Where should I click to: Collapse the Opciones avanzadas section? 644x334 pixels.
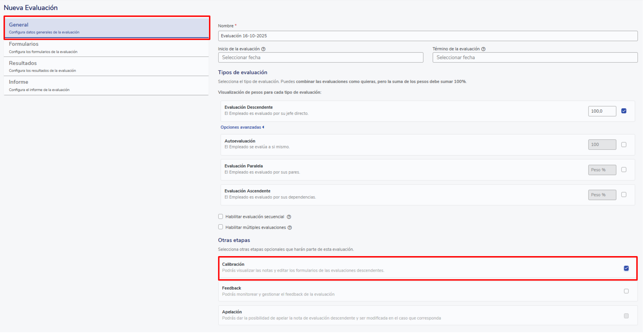click(242, 127)
